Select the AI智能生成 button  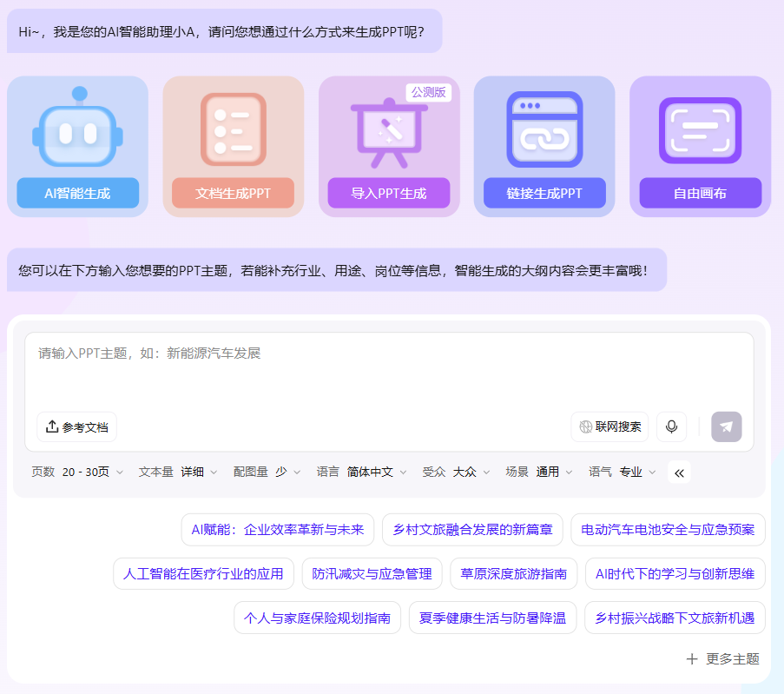pos(77,193)
